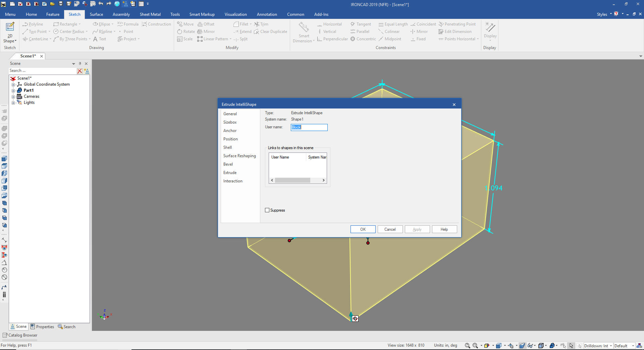Click the Edit Dimension tool

pyautogui.click(x=455, y=32)
